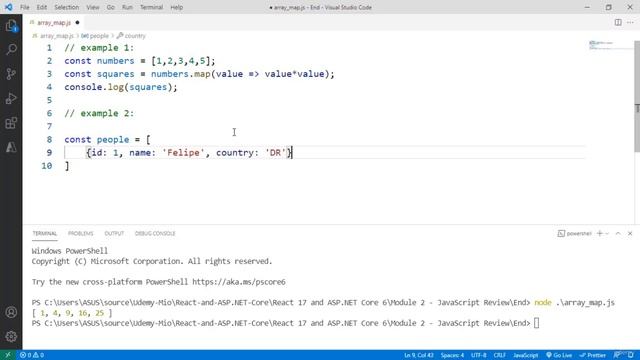The image size is (640, 360).
Task: Open the Manage gear icon
Action: [x=11, y=336]
